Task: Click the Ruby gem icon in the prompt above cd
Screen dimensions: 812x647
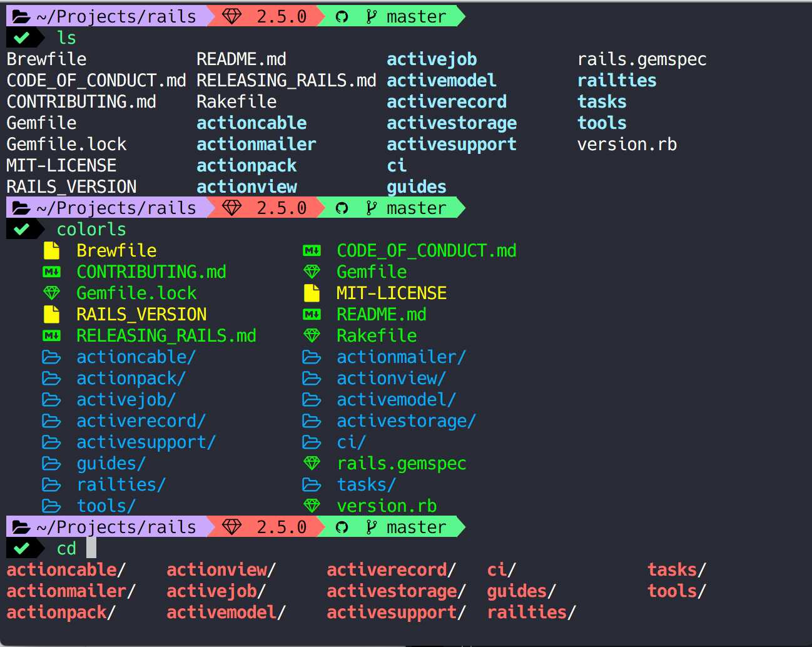Action: click(x=232, y=527)
